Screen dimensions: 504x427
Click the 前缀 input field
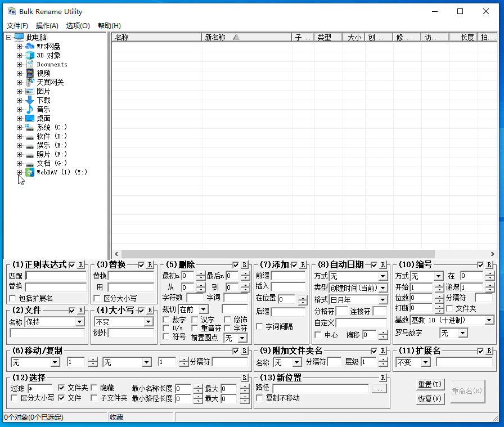(x=289, y=276)
